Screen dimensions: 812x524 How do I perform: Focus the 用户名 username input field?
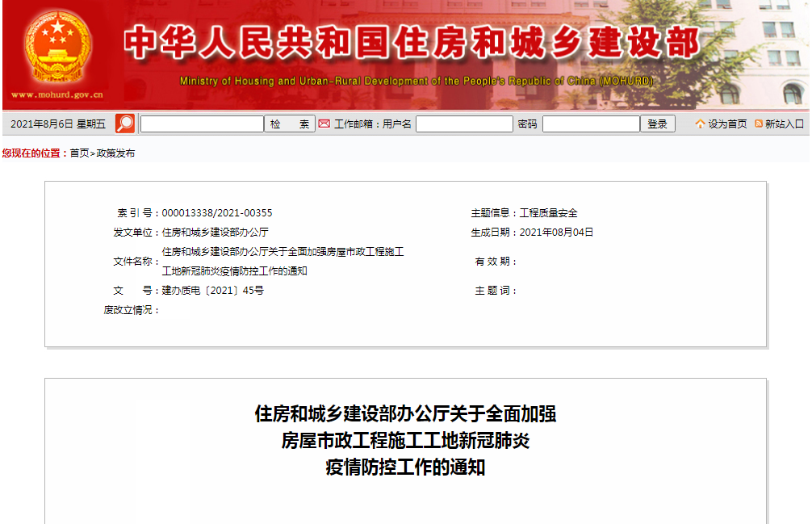464,124
